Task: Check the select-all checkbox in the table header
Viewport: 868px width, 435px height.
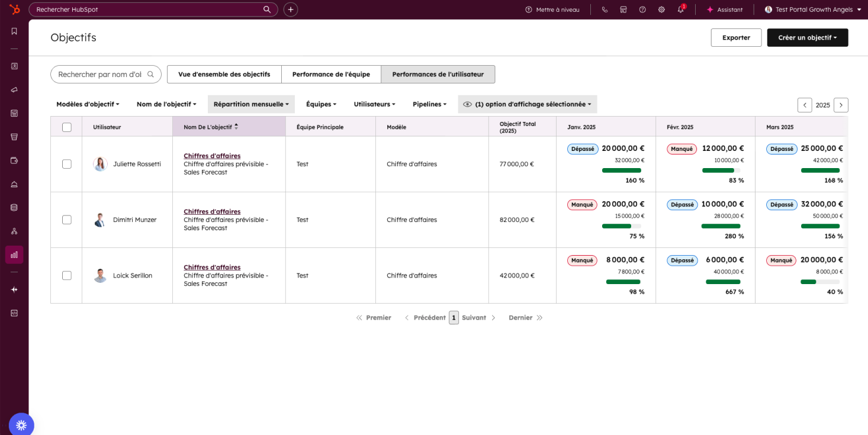Action: (66, 126)
